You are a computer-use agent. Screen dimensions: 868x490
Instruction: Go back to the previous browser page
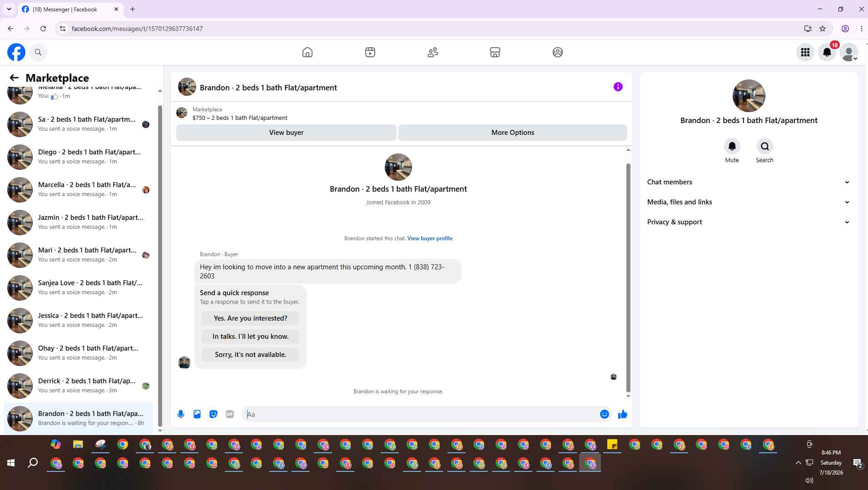(x=10, y=29)
